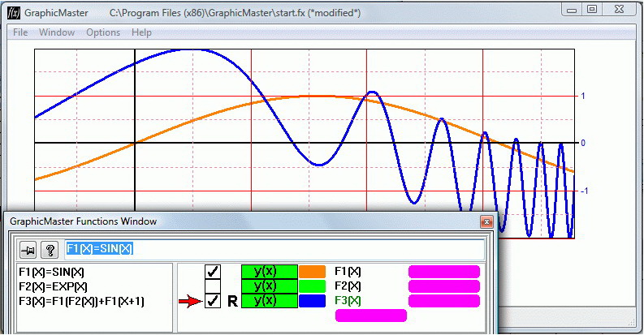Maximize the GraphicMaster main window
Image resolution: width=644 pixels, height=335 pixels.
pos(592,10)
